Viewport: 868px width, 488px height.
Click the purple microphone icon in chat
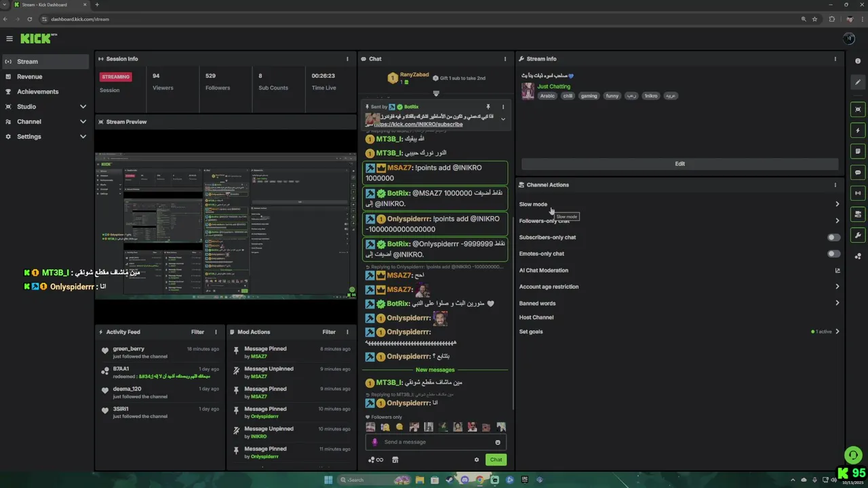374,442
